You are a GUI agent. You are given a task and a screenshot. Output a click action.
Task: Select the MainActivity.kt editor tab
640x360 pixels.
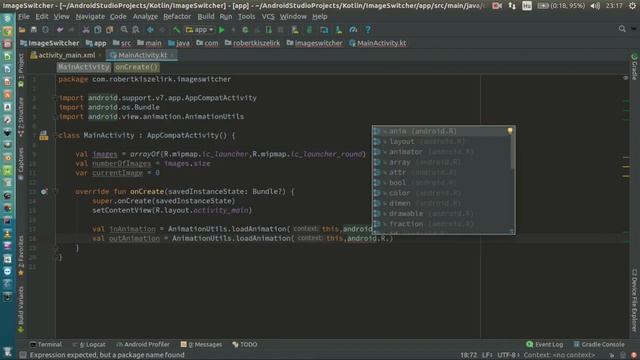[x=142, y=55]
